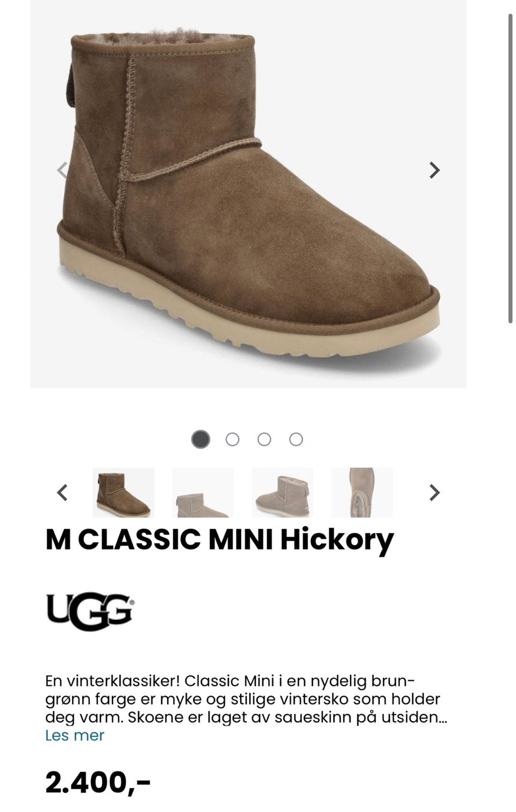
Task: Select the second image dot indicator
Action: 232,439
